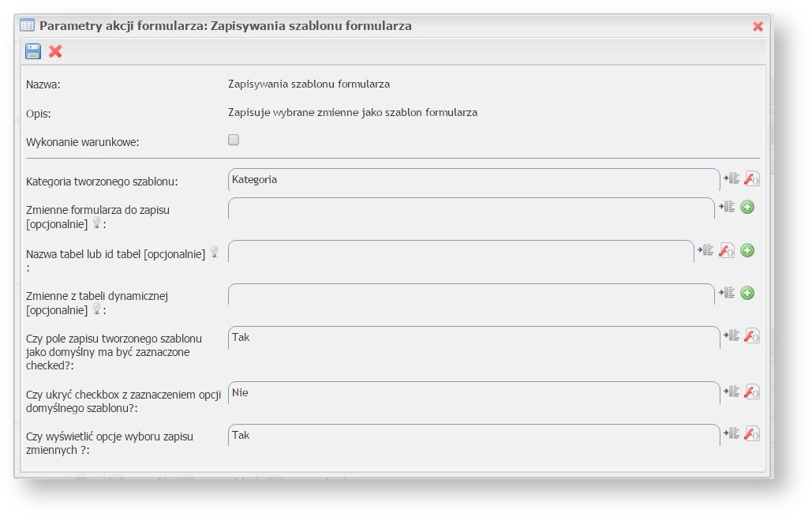
Task: Click the Czy ukryć checkbox field containing Nie
Action: [473, 393]
